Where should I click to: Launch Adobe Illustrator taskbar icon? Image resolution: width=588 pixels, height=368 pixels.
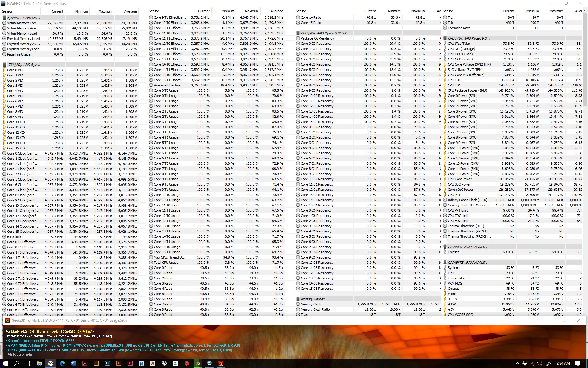(x=119, y=363)
